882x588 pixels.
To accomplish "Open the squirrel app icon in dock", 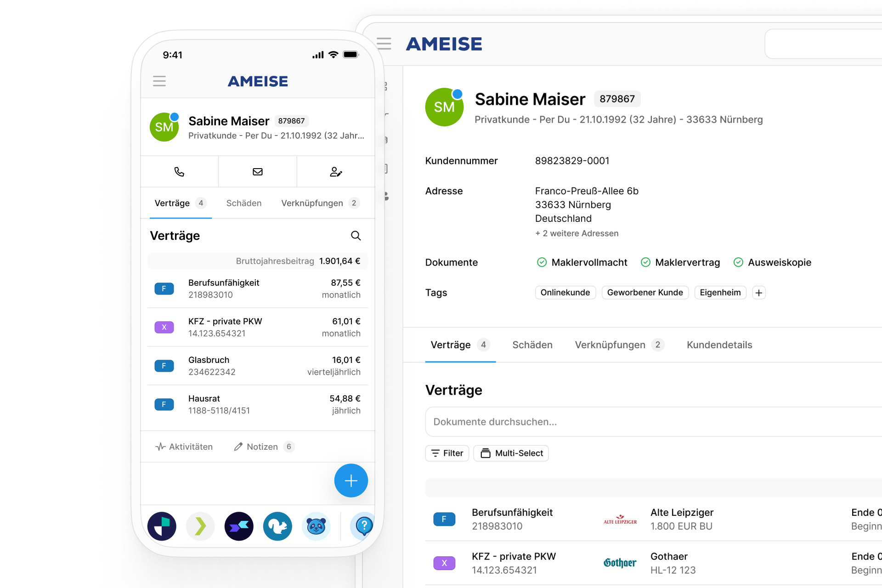I will click(x=277, y=526).
